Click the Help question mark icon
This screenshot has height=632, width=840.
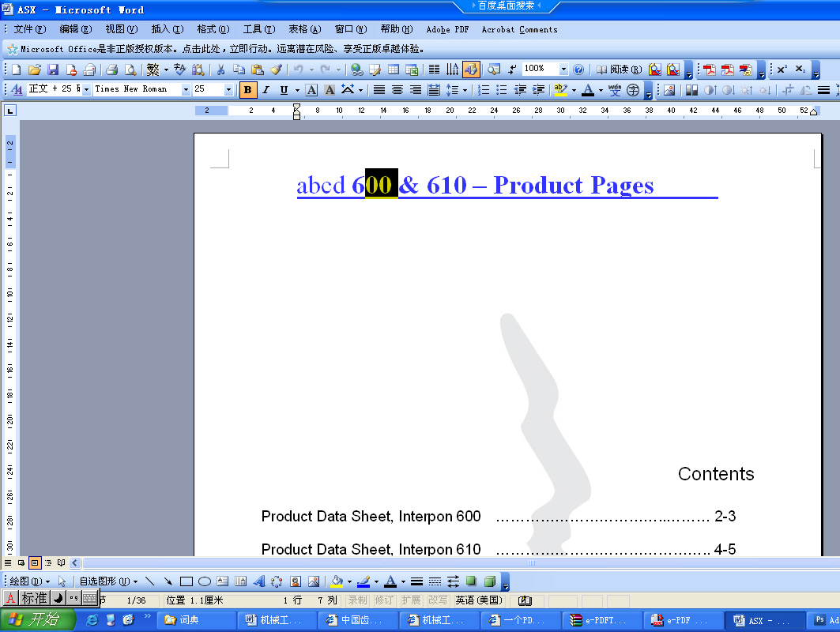pyautogui.click(x=578, y=70)
